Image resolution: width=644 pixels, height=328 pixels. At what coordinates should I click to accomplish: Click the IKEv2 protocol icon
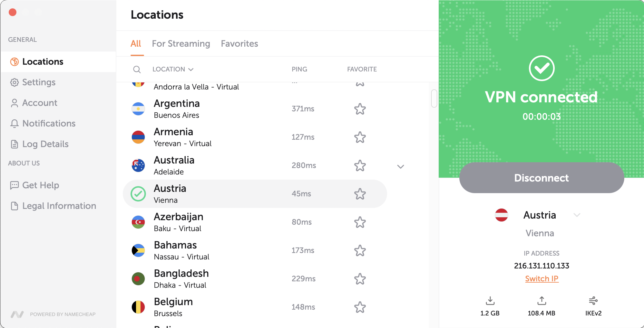pos(593,301)
